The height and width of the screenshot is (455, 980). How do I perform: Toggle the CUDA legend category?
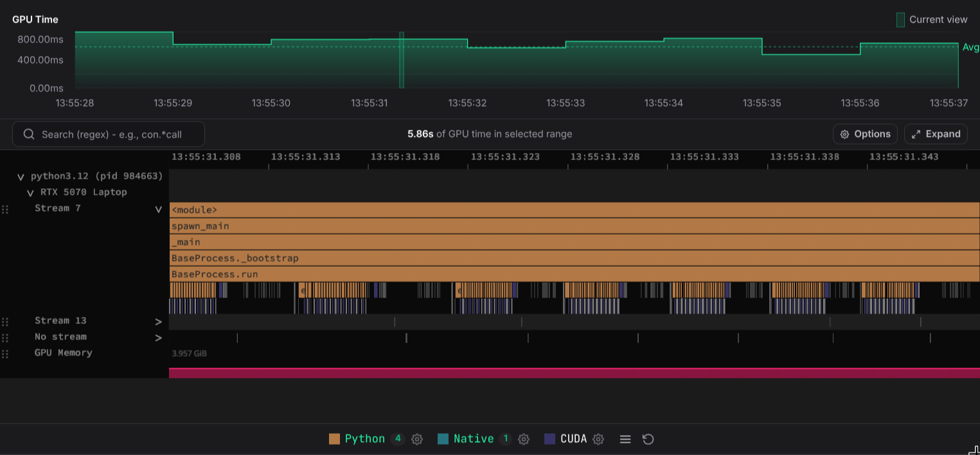573,439
